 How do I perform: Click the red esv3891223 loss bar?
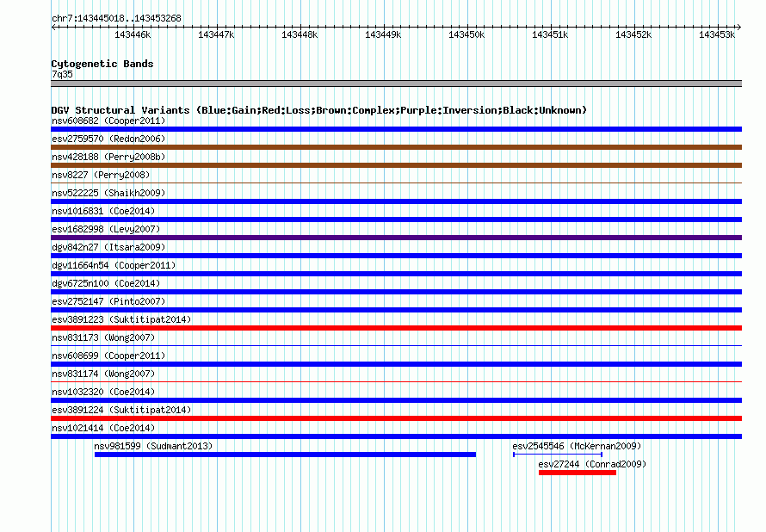(x=396, y=328)
